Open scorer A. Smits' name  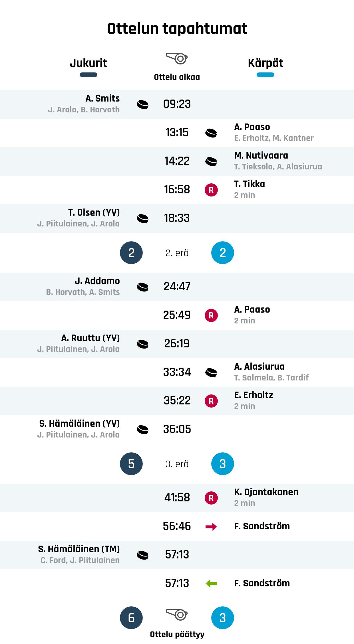pyautogui.click(x=102, y=98)
